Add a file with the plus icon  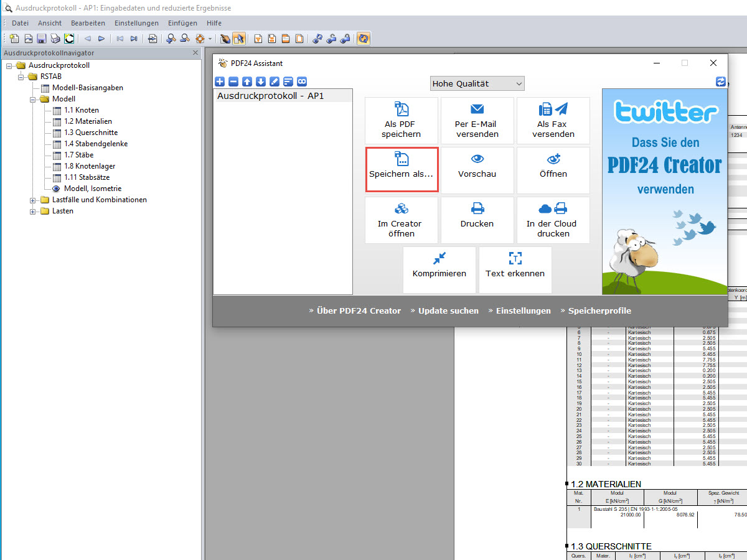pyautogui.click(x=219, y=82)
